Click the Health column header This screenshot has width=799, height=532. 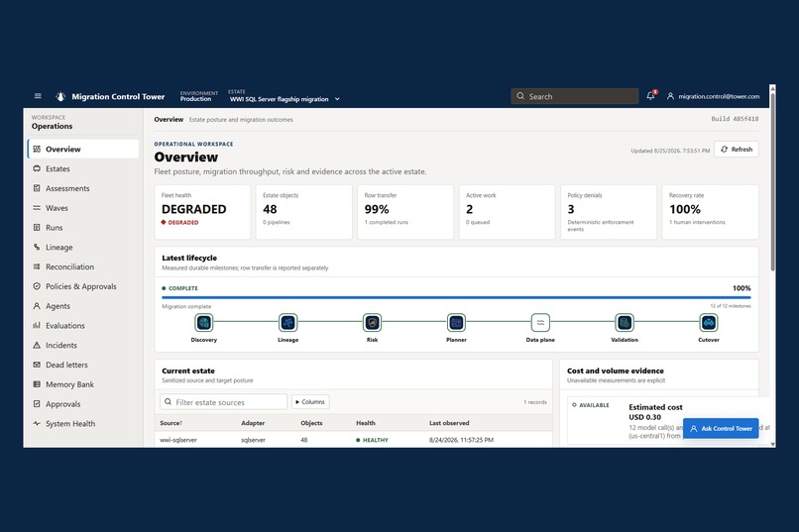366,423
